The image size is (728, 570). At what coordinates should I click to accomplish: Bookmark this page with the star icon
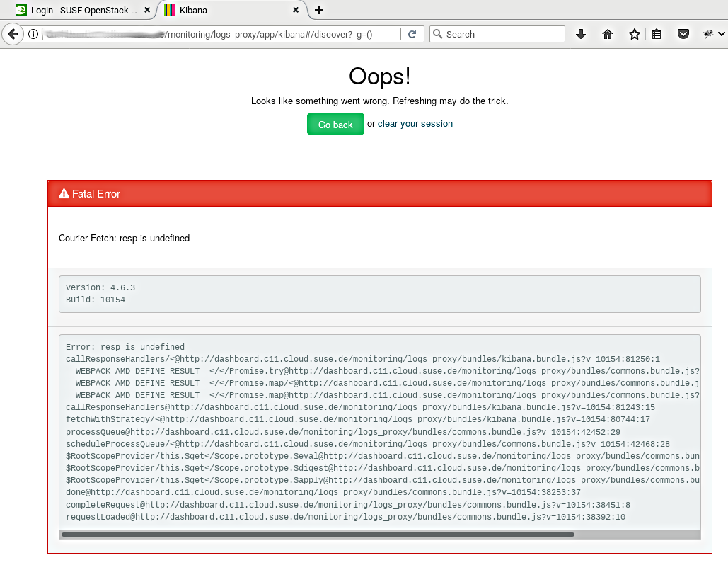point(635,34)
